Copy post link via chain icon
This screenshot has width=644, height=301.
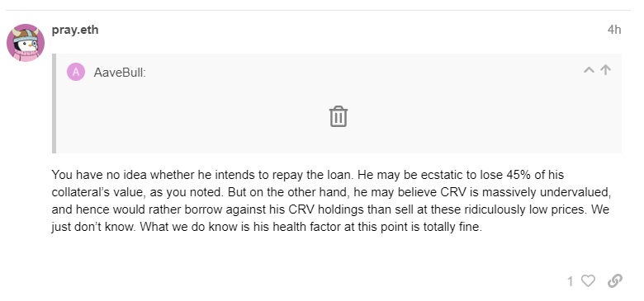coord(615,281)
